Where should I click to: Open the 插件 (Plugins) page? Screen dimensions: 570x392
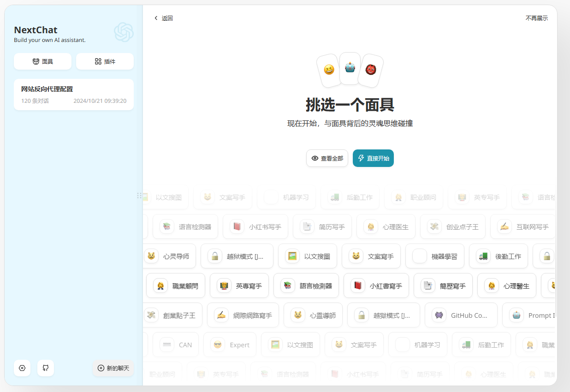[x=105, y=61]
